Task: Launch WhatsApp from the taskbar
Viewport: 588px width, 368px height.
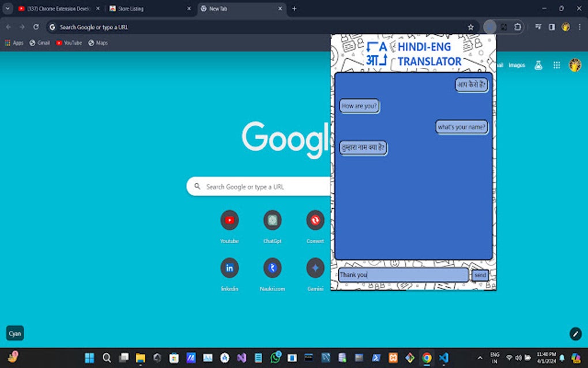Action: (275, 358)
